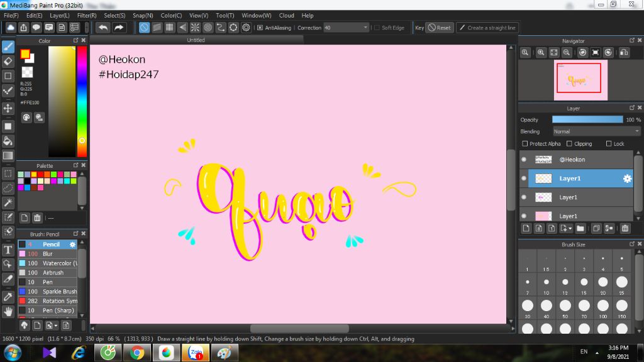Select the Pen (Sharp) brush
644x362 pixels.
pyautogui.click(x=48, y=310)
